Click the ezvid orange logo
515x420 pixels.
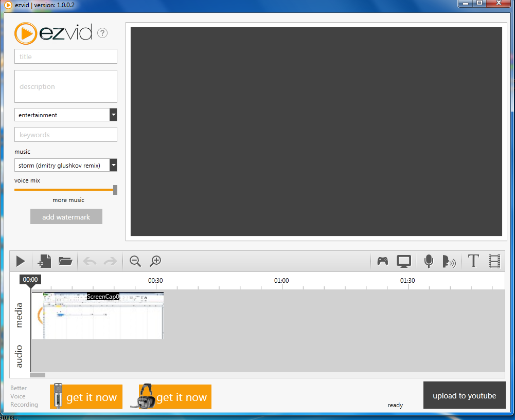(26, 33)
